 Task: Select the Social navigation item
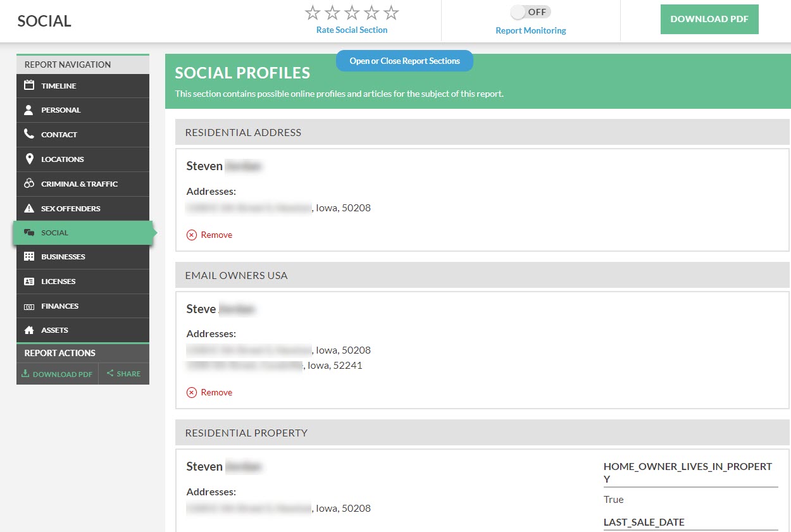[83, 233]
